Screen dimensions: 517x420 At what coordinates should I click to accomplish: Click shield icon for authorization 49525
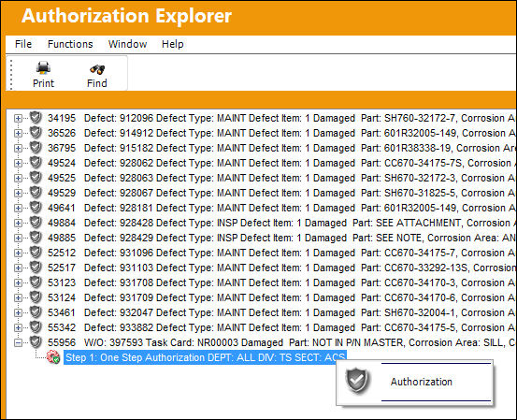point(36,178)
